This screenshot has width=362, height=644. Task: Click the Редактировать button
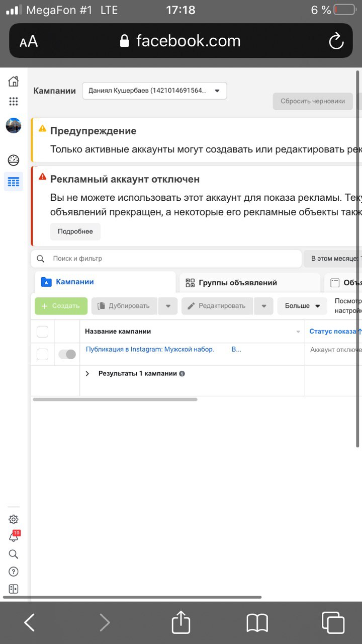click(x=217, y=306)
